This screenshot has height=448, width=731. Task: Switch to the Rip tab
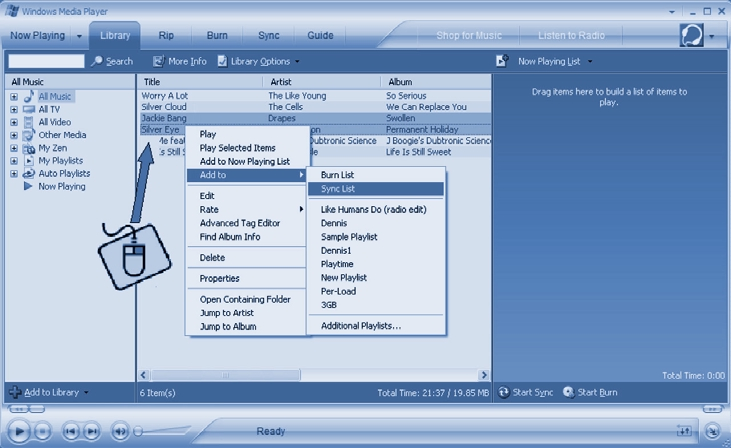coord(166,35)
